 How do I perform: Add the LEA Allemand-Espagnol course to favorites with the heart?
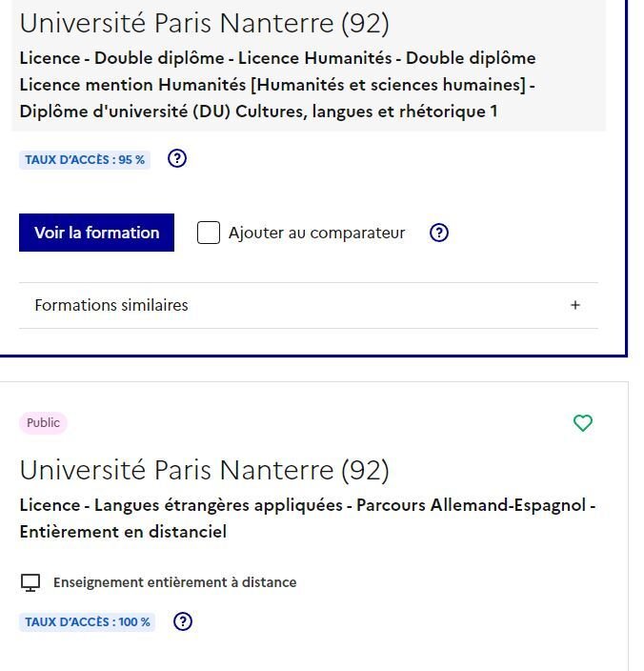582,423
